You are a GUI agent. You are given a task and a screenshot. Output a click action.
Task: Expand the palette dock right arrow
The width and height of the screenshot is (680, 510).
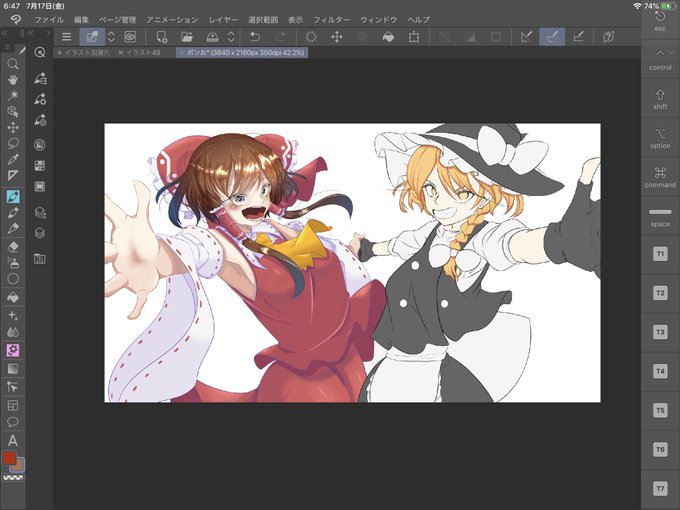(48, 33)
